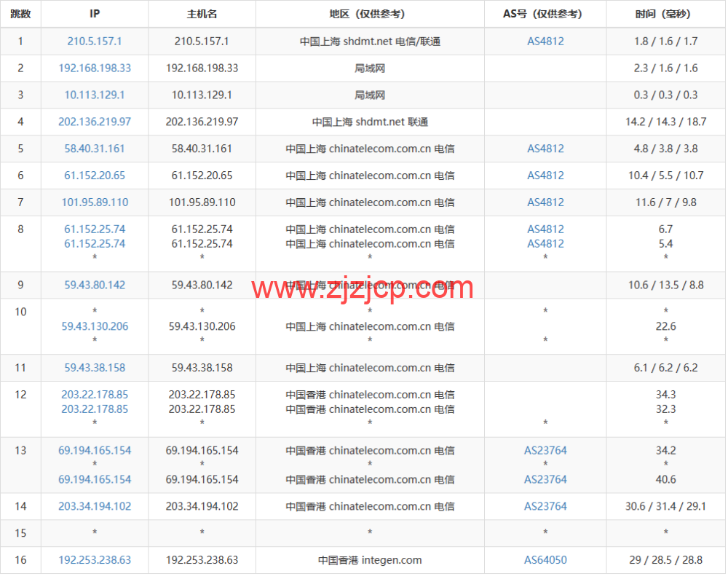This screenshot has width=728, height=579.
Task: Select the 61.152.25.74 IP link
Action: pyautogui.click(x=94, y=229)
